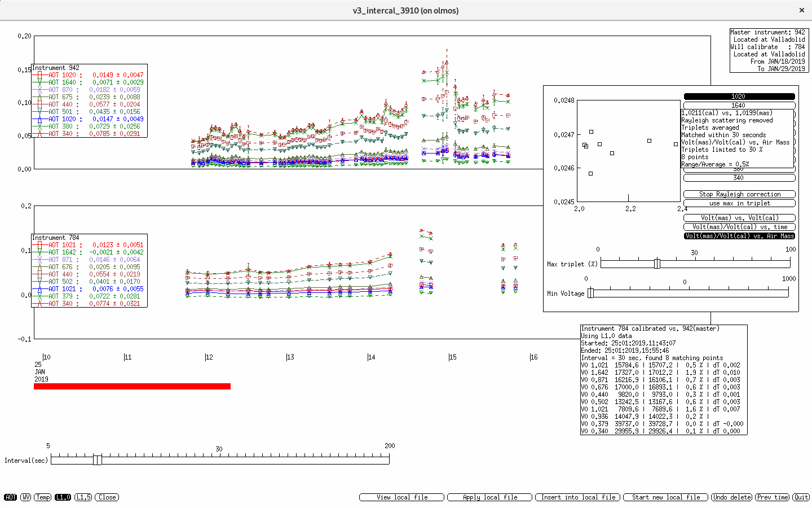Click Instrument 784 blue AOT 1021 legend entry
This screenshot has width=812, height=508.
tap(89, 289)
